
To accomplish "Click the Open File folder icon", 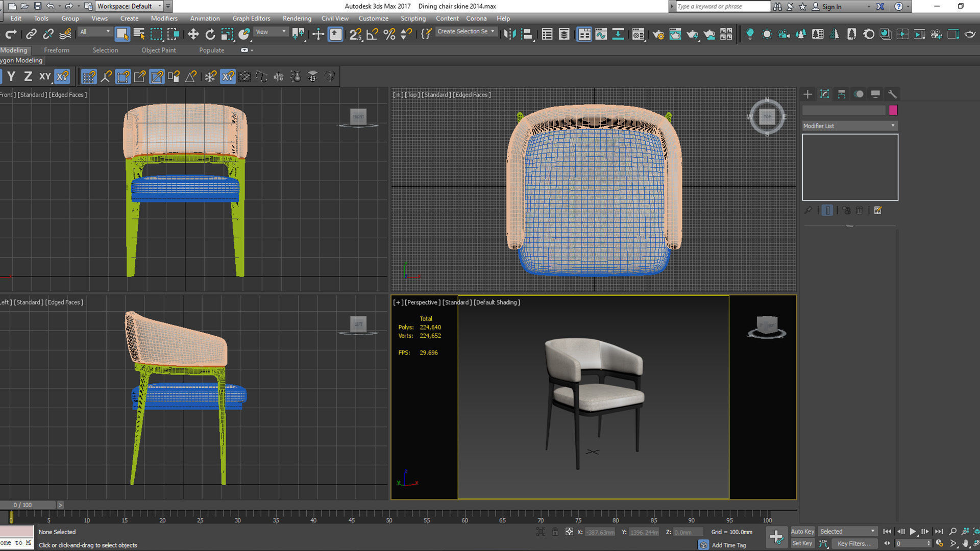I will (x=24, y=6).
